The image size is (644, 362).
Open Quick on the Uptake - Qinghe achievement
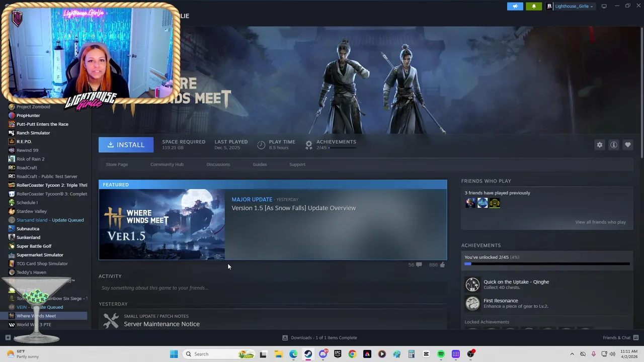[516, 282]
